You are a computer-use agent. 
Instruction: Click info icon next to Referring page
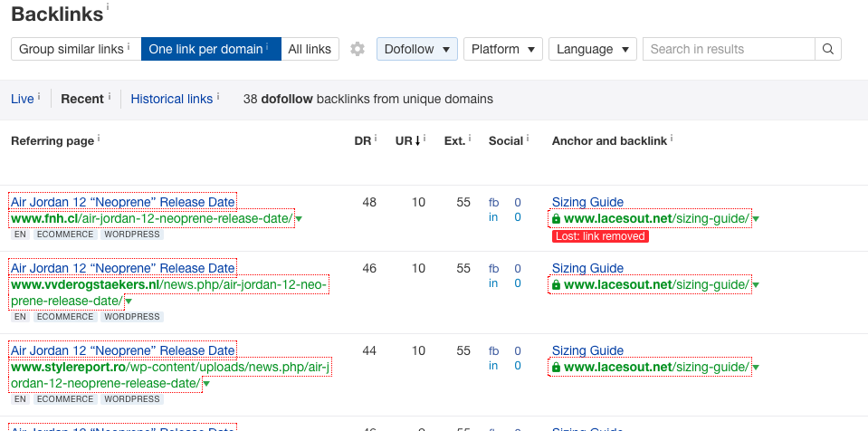pyautogui.click(x=99, y=139)
